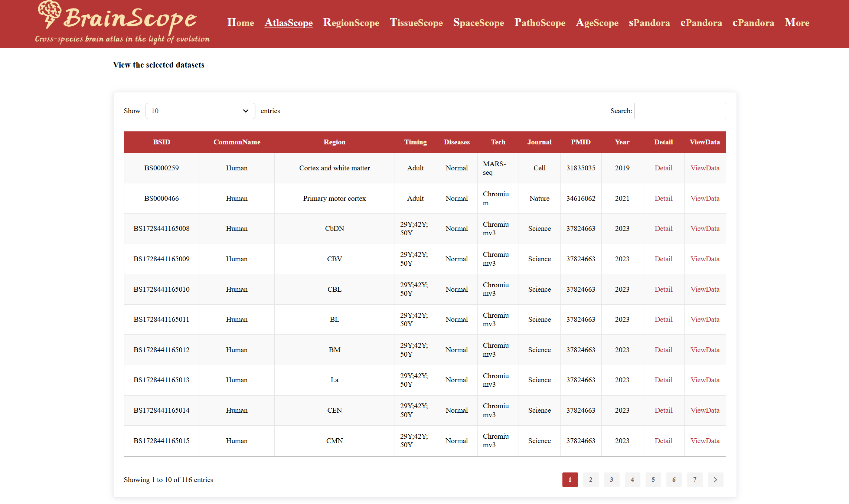Open ViewData for BS1728441165015

705,441
